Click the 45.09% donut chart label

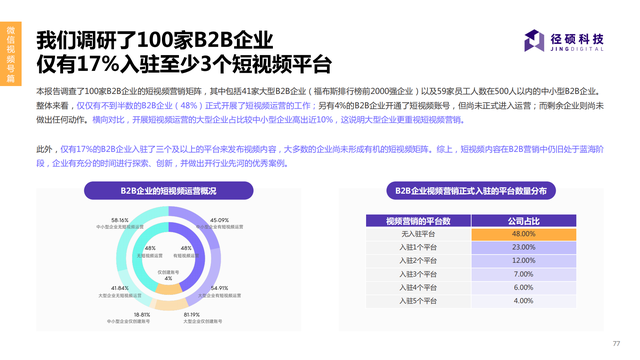[220, 220]
